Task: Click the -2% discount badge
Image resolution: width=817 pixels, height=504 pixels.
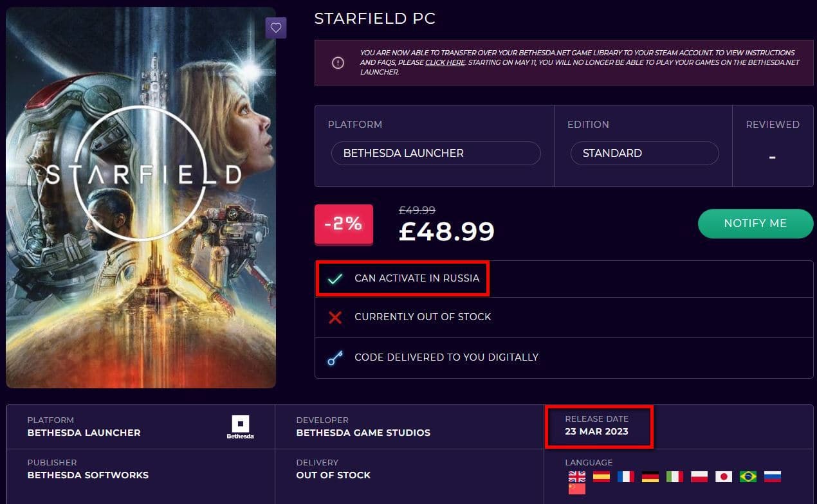Action: coord(344,224)
